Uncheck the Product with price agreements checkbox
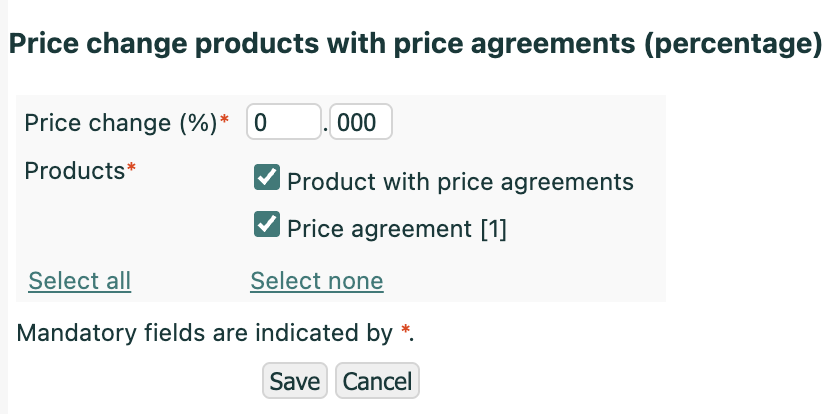Viewport: 840px width, 414px height. pyautogui.click(x=266, y=179)
